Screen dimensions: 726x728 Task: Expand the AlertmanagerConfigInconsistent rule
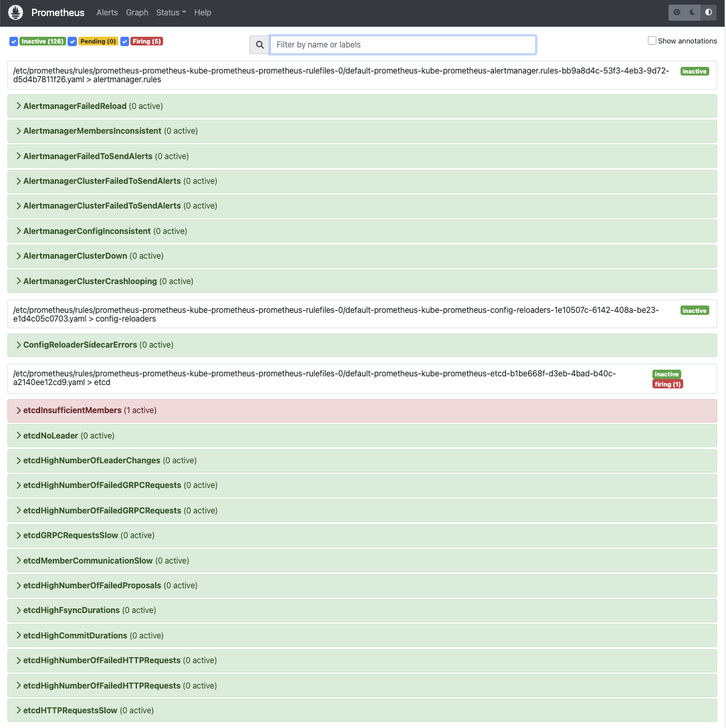362,231
